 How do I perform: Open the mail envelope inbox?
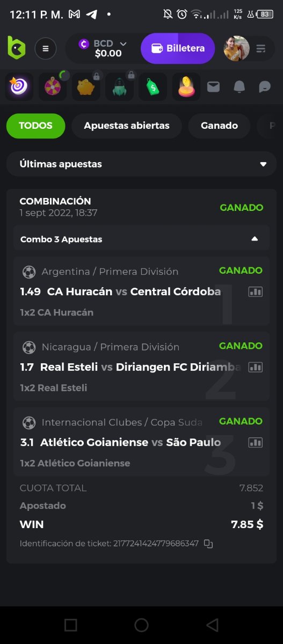(x=214, y=86)
